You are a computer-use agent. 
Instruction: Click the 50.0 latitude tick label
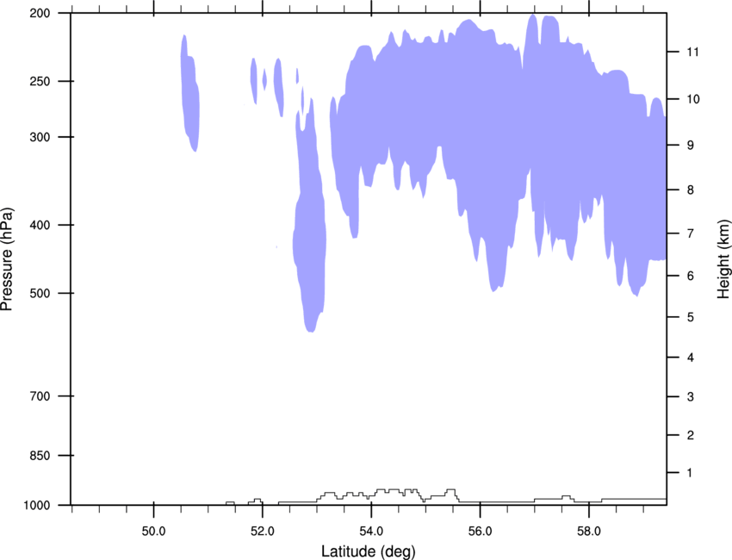[x=153, y=532]
